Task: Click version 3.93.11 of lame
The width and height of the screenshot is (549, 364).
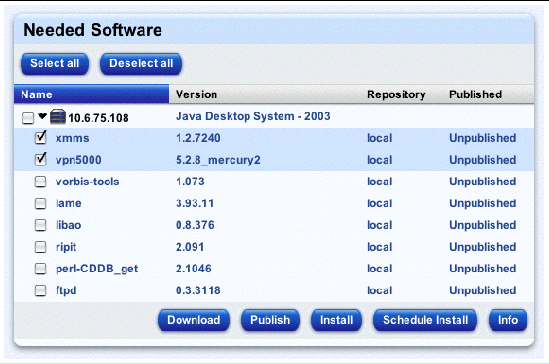Action: click(195, 203)
